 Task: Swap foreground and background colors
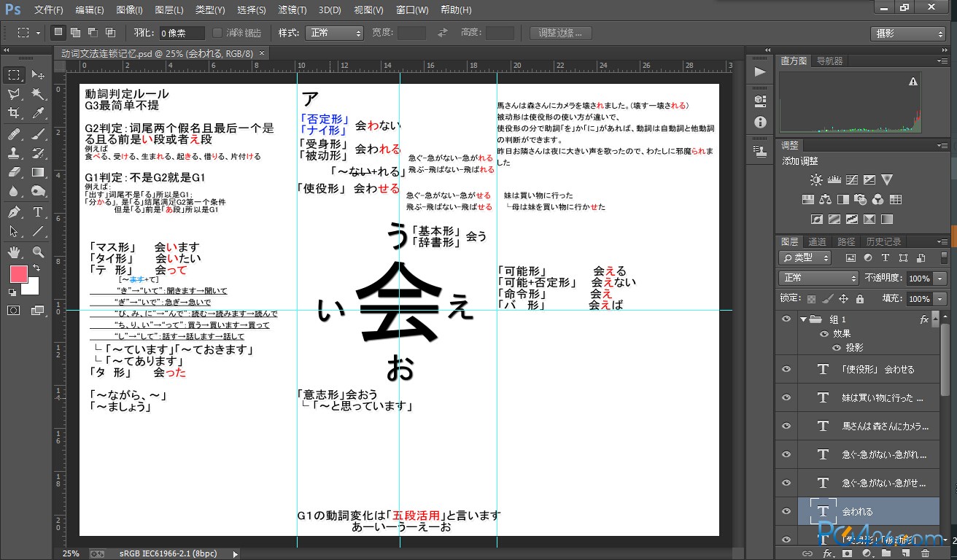pyautogui.click(x=36, y=268)
